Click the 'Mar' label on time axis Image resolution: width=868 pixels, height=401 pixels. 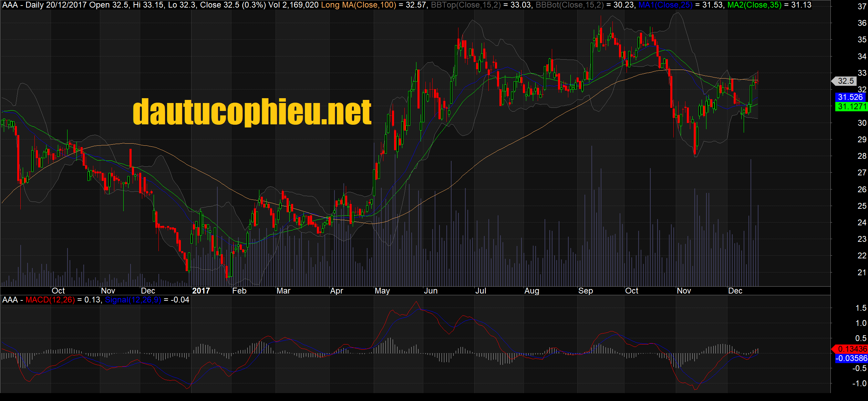pyautogui.click(x=283, y=291)
